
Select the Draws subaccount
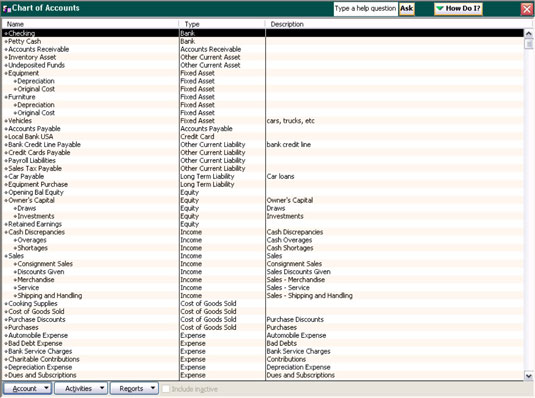(27, 208)
